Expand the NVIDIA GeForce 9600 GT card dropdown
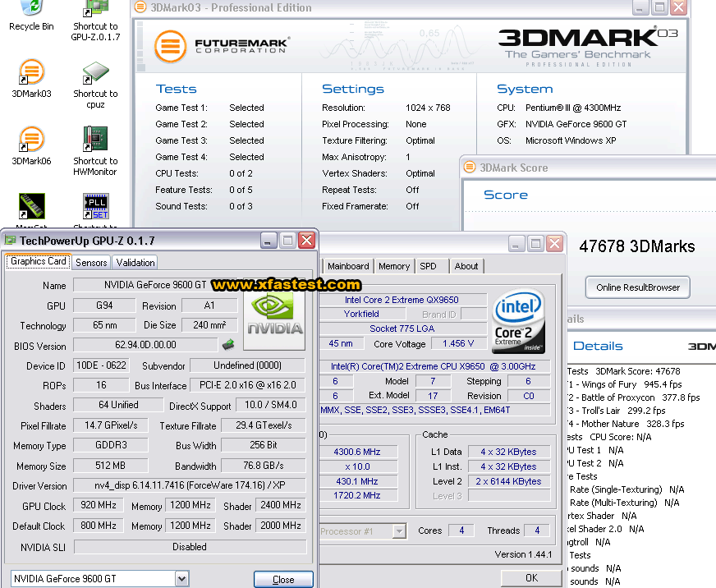The width and height of the screenshot is (716, 588). [181, 579]
